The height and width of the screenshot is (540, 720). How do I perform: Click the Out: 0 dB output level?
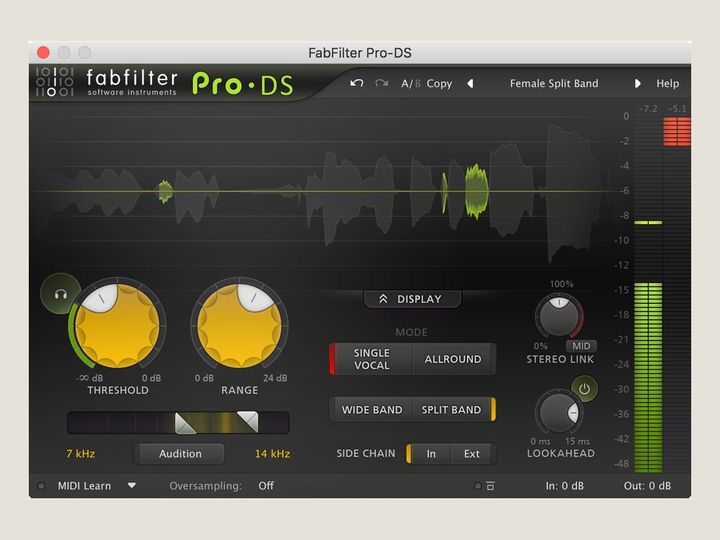pos(647,486)
